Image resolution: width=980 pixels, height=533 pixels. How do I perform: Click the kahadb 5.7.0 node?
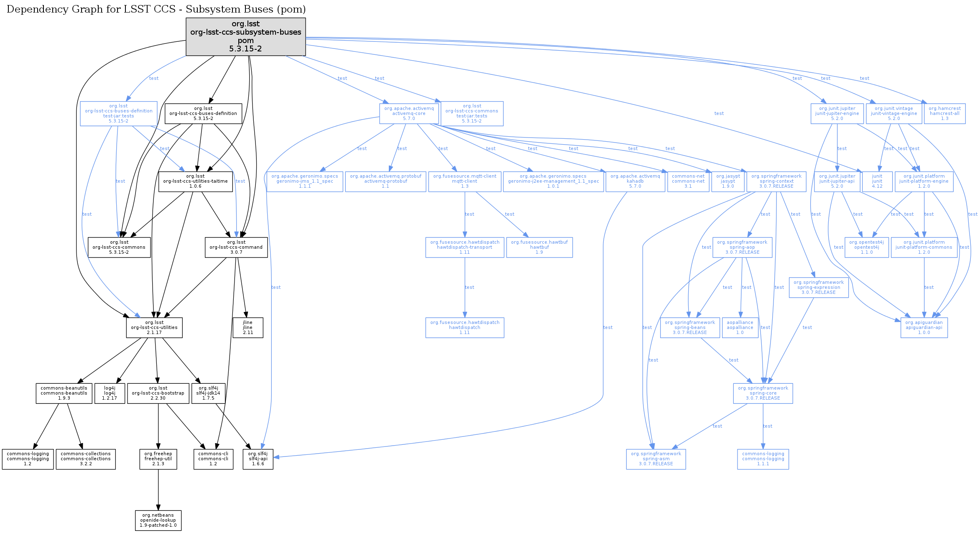[x=635, y=181]
